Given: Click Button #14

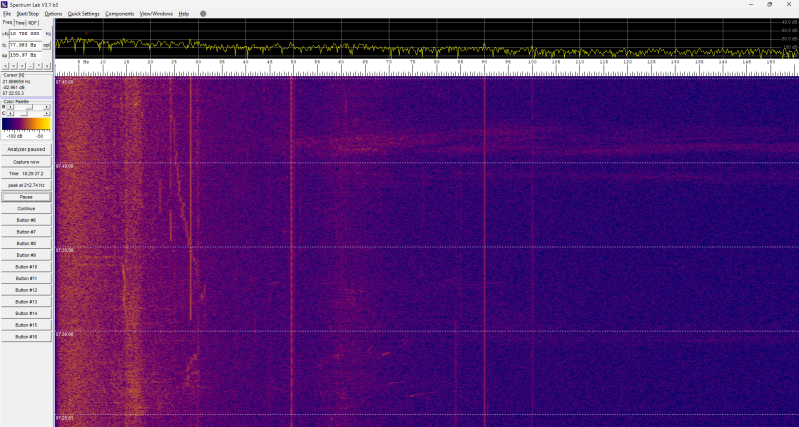Looking at the screenshot, I should pyautogui.click(x=26, y=313).
